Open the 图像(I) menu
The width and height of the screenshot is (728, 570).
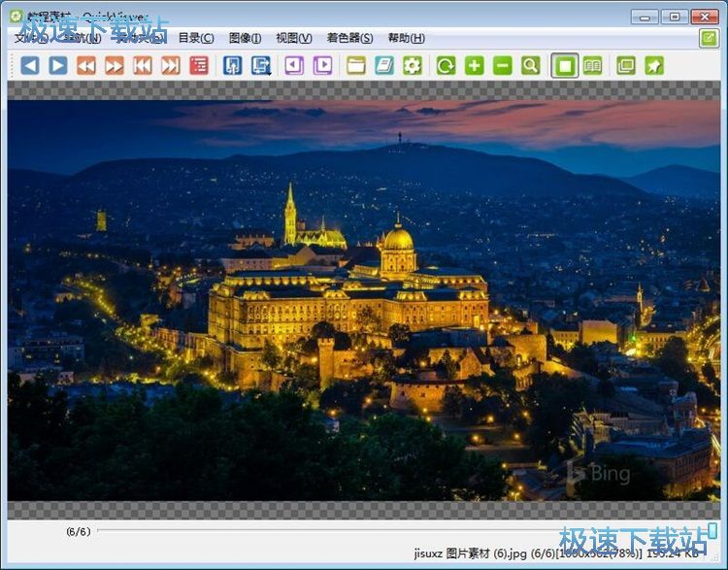pos(245,38)
